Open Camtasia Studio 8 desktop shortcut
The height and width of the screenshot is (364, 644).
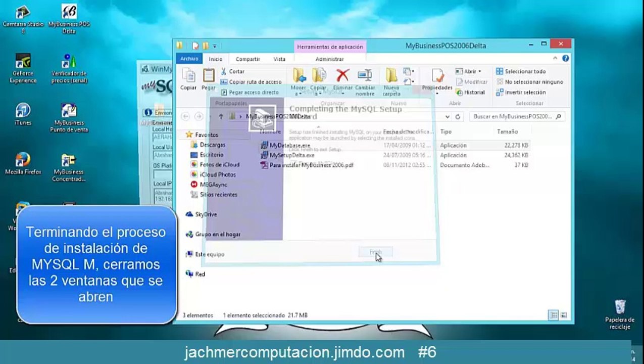tap(23, 19)
